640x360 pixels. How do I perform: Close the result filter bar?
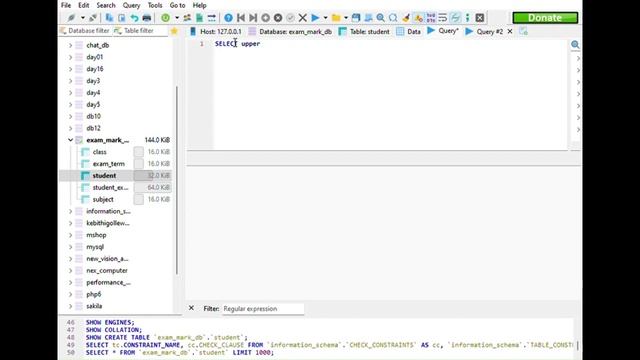pyautogui.click(x=191, y=308)
